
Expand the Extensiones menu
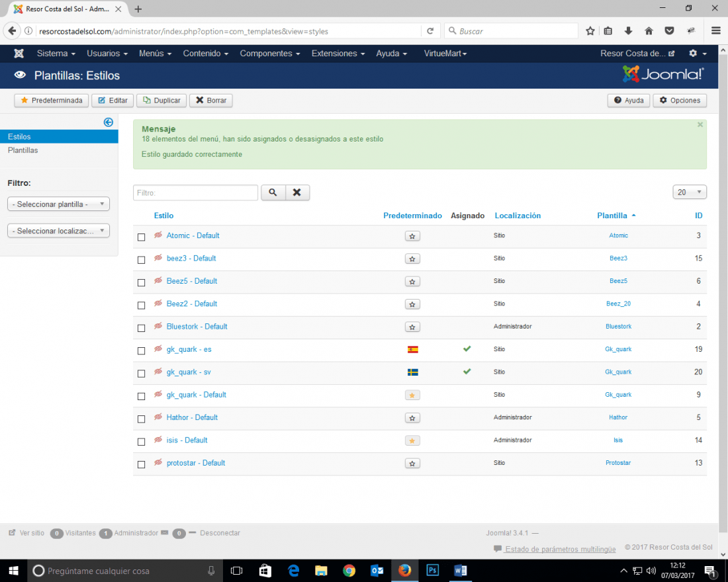pyautogui.click(x=338, y=54)
